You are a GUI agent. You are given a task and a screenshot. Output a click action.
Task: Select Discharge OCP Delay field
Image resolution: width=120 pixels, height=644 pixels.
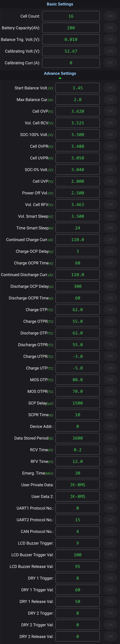(78, 286)
